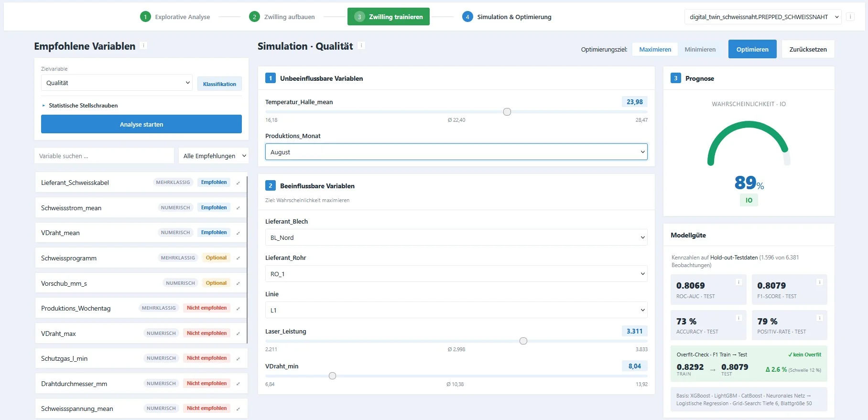Open info icon on Positiv-Rate card
Image resolution: width=868 pixels, height=420 pixels.
[819, 318]
